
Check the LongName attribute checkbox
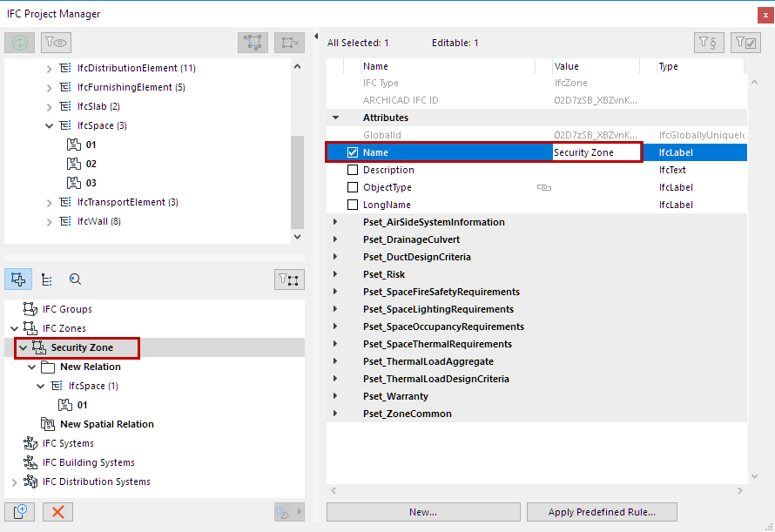354,205
